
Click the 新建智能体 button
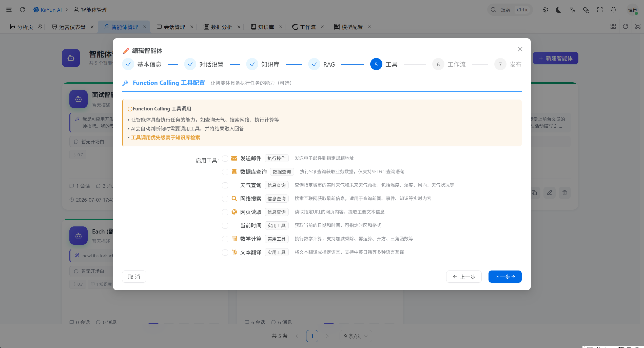tap(556, 58)
